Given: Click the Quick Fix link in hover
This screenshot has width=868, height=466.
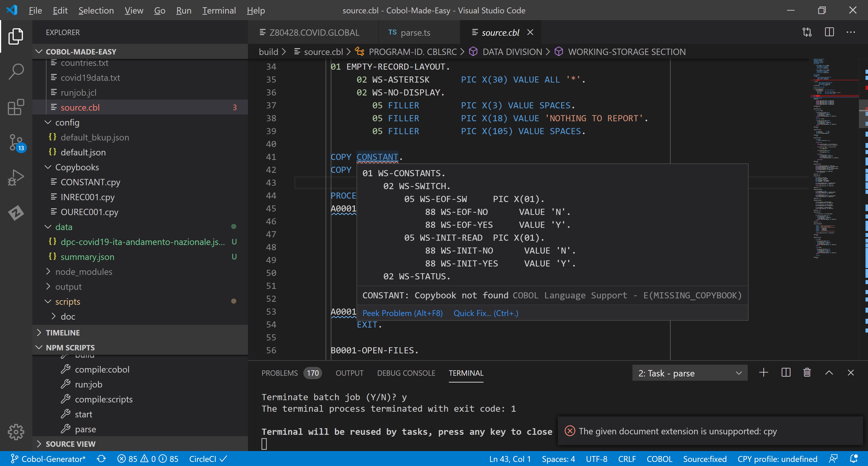Looking at the screenshot, I should pyautogui.click(x=486, y=313).
